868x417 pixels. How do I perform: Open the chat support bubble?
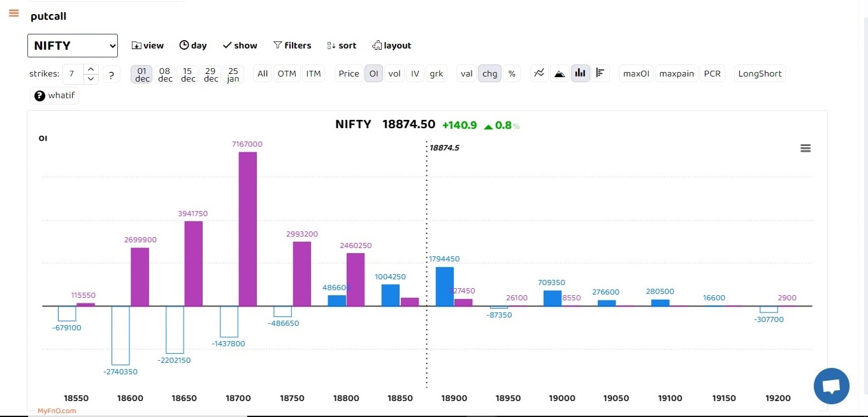831,386
